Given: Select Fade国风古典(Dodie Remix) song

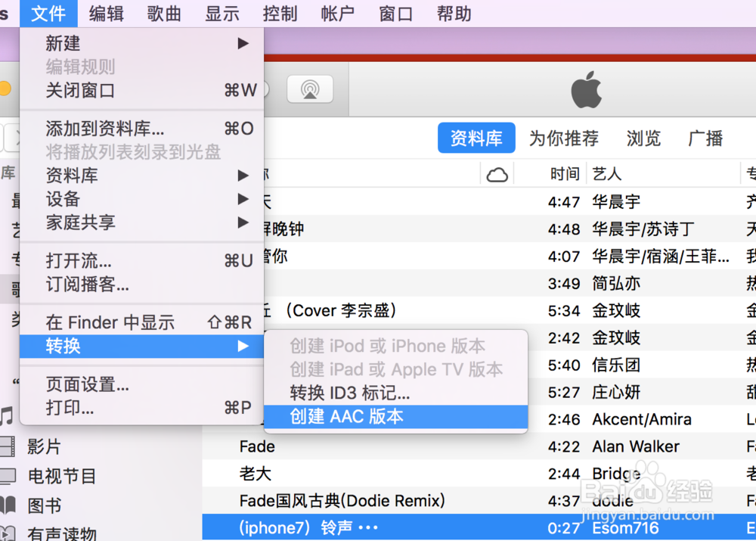Looking at the screenshot, I should click(342, 500).
